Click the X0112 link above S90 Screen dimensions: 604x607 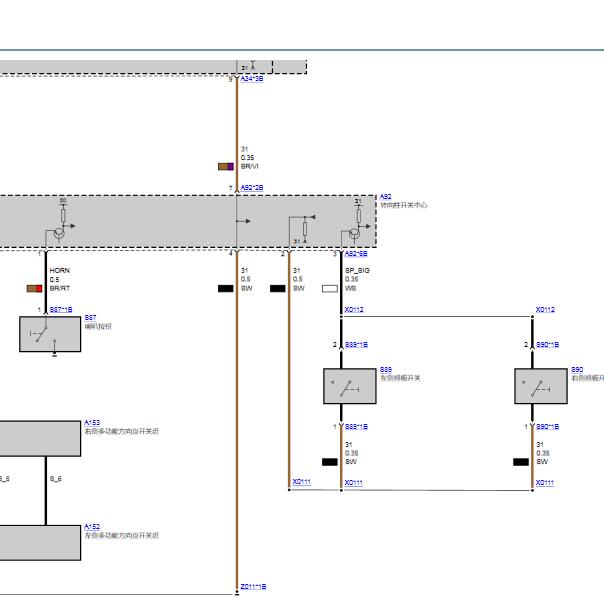[x=545, y=310]
